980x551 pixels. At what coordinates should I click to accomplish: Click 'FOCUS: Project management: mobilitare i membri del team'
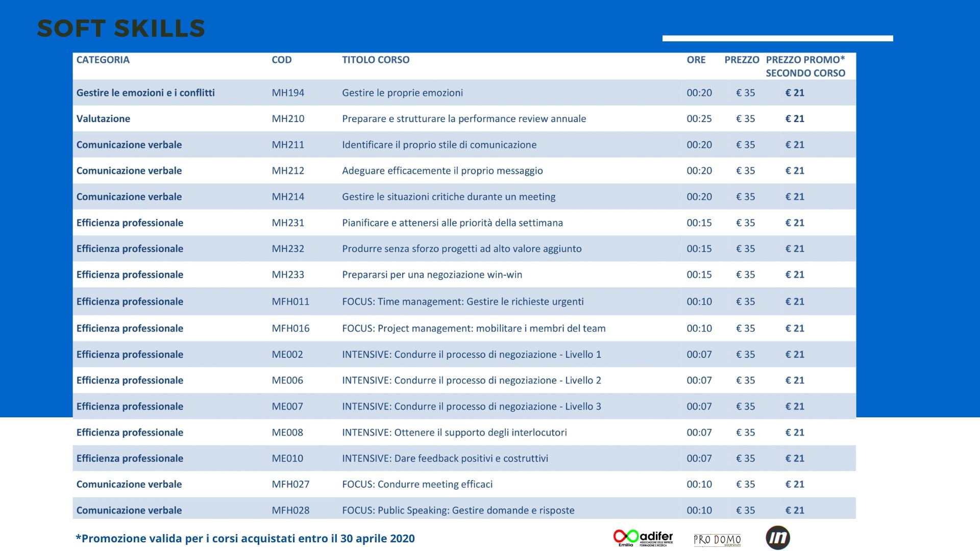[474, 329]
